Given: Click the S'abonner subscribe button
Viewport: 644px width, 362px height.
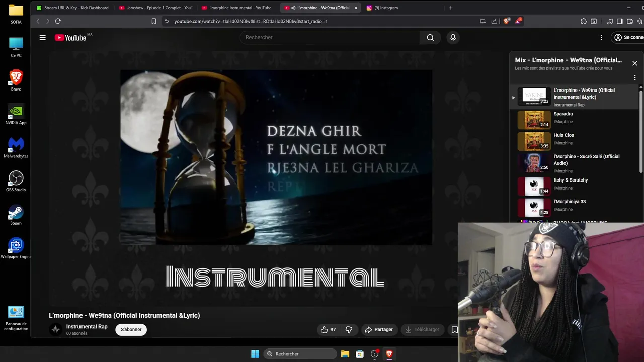Looking at the screenshot, I should click(x=131, y=329).
